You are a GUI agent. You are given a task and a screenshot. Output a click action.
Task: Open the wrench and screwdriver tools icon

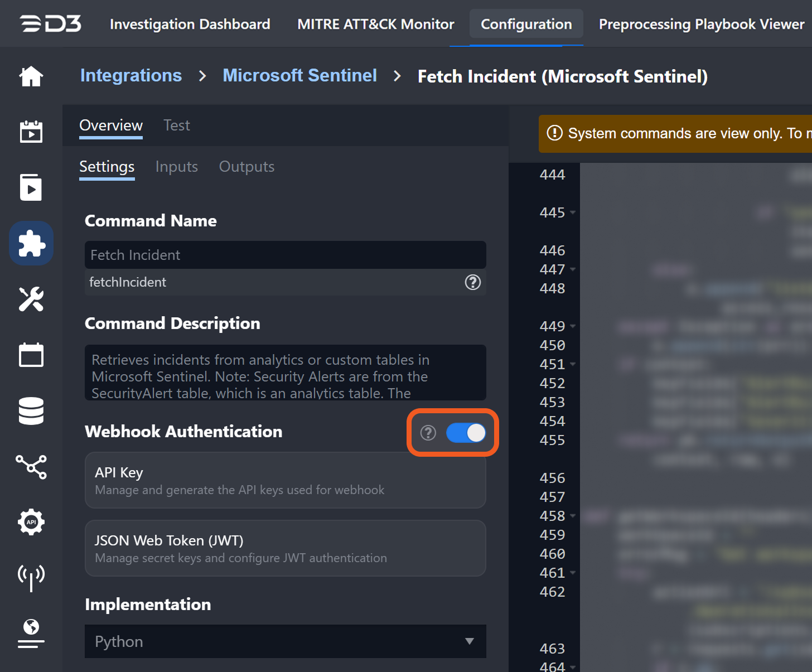[x=31, y=299]
